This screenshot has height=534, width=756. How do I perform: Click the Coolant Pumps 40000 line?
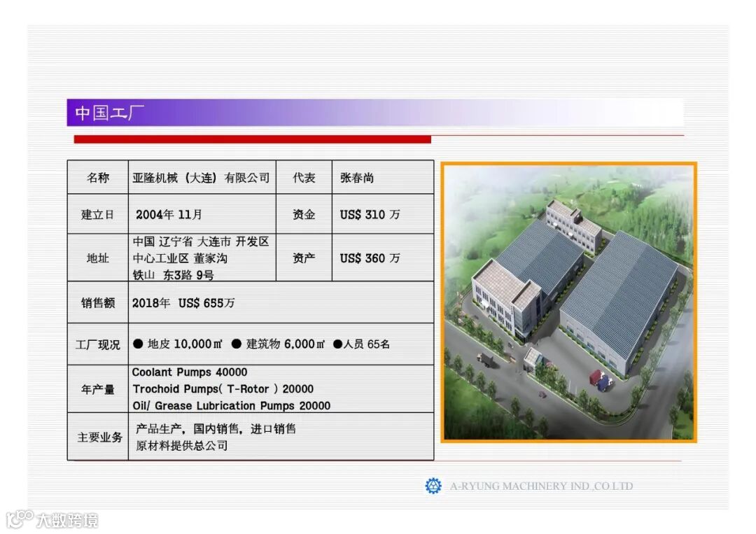pyautogui.click(x=190, y=372)
